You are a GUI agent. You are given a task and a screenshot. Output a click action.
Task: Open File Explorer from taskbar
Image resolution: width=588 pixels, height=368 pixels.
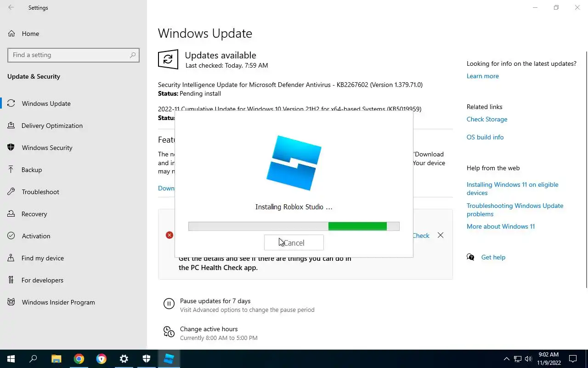56,359
